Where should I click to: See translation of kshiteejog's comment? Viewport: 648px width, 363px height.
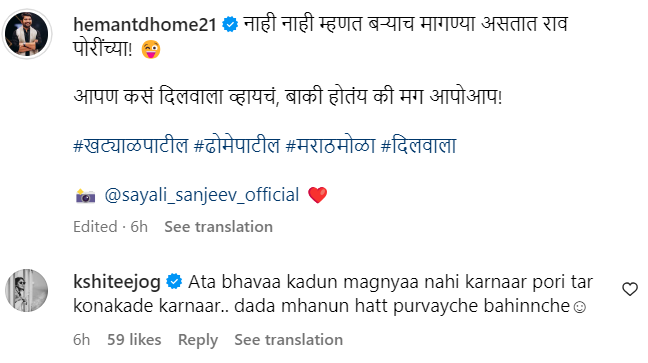(x=288, y=339)
